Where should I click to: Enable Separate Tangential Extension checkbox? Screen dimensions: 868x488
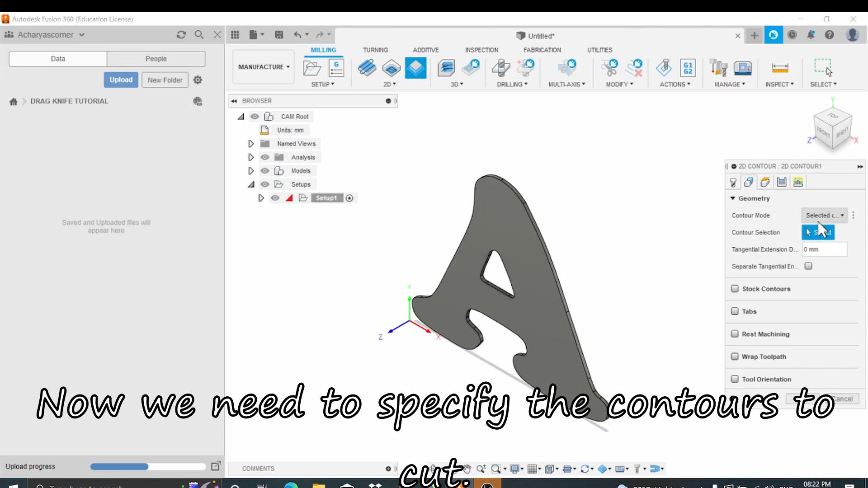point(808,266)
